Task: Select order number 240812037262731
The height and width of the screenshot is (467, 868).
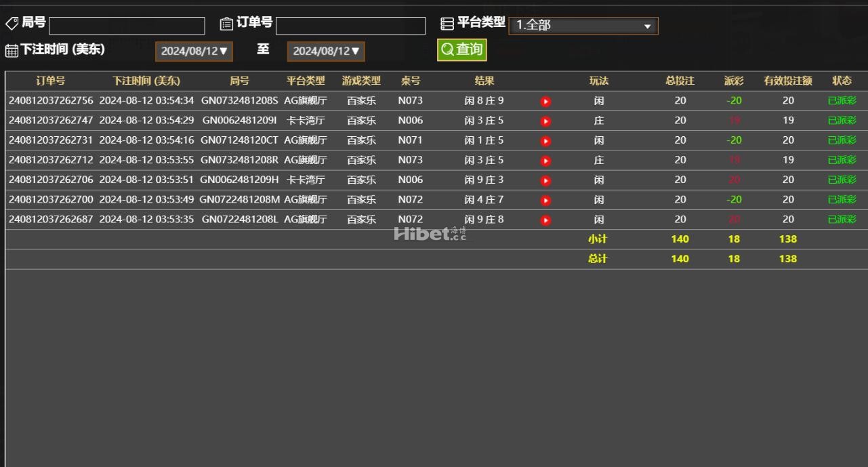Action: click(51, 140)
